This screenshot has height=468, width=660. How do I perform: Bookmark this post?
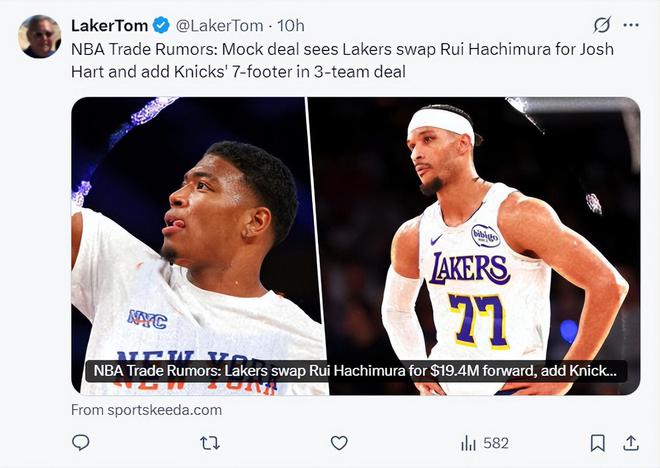tap(597, 442)
